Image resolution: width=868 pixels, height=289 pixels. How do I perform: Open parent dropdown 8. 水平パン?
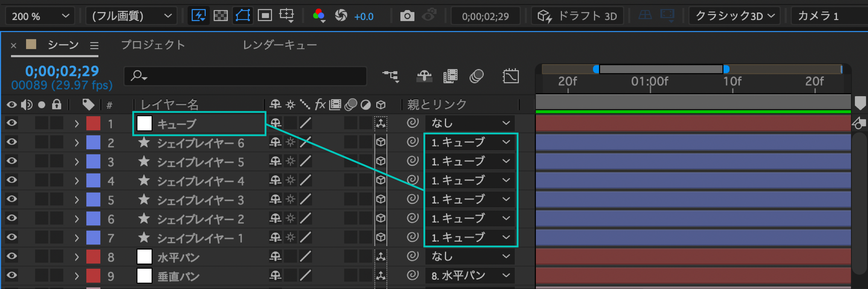[x=470, y=276]
